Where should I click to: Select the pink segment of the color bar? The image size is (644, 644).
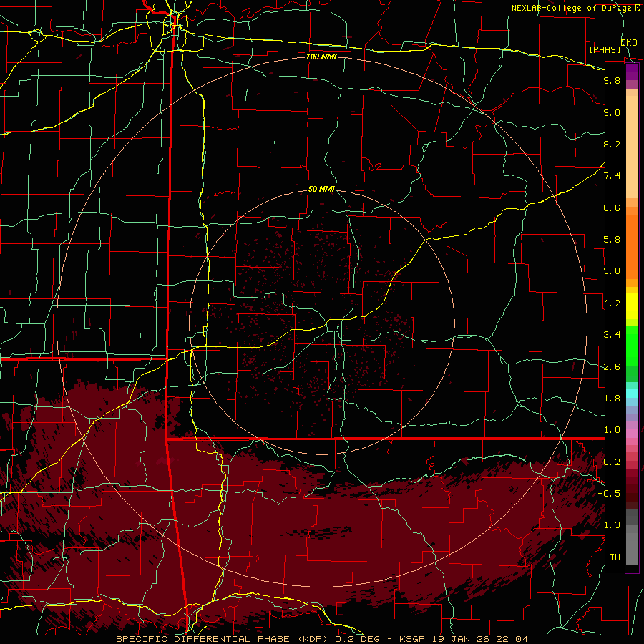pos(632,434)
